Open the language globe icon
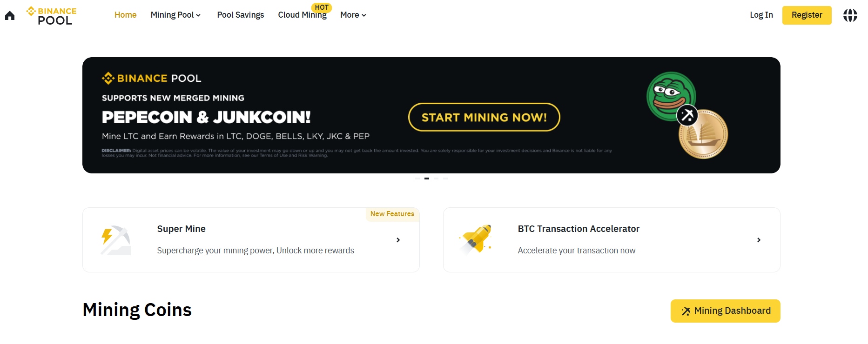Viewport: 868px width, 344px height. coord(850,15)
